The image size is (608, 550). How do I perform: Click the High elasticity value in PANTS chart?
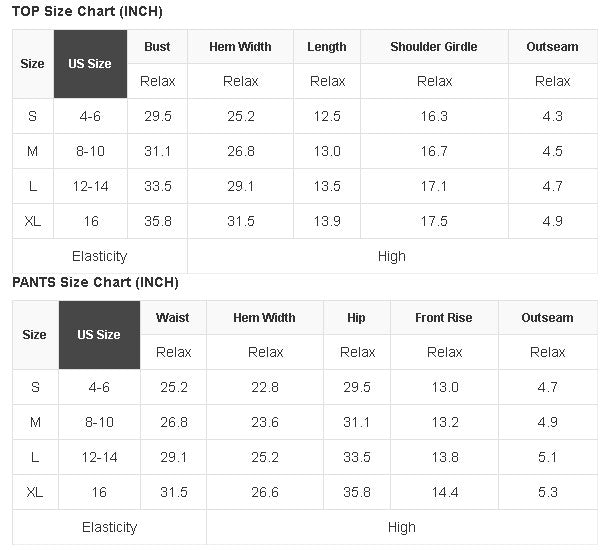pyautogui.click(x=402, y=527)
